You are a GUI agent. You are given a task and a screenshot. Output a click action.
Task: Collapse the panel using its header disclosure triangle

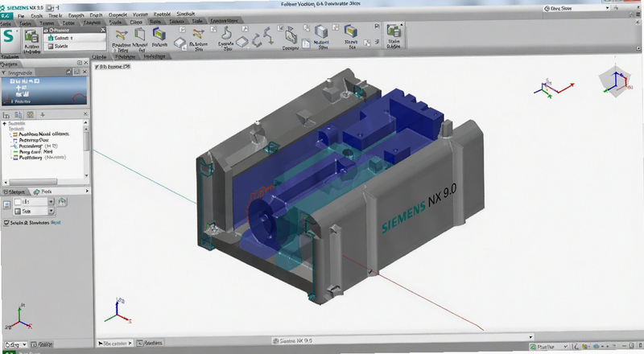pos(4,72)
